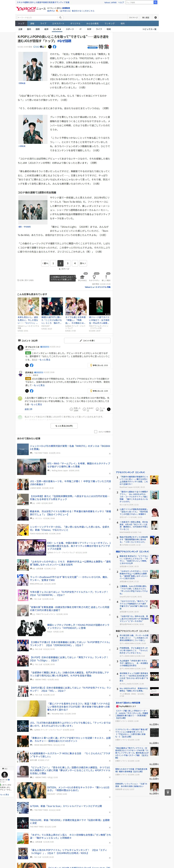Open article page 1
Viewport: 174px width, 868px height.
[53, 263]
